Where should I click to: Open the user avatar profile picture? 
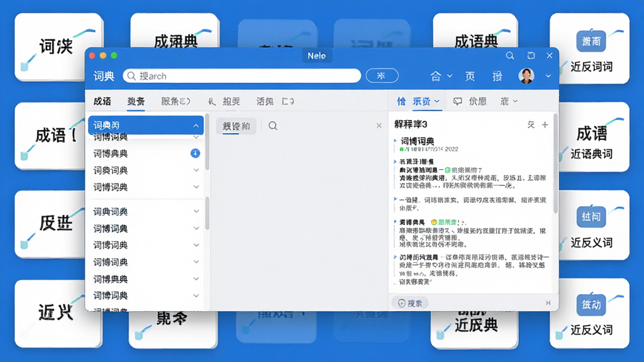point(526,76)
